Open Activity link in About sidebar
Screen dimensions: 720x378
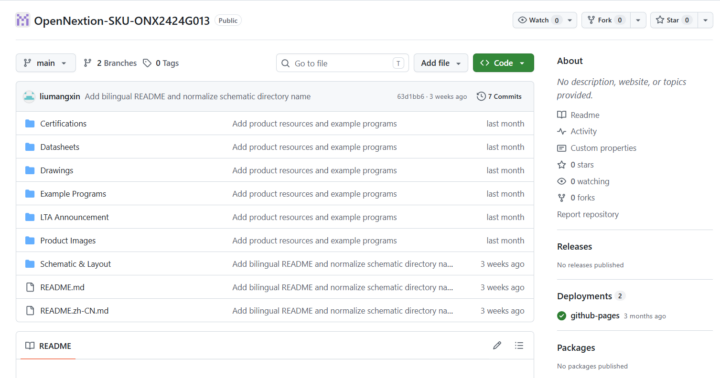click(x=583, y=131)
